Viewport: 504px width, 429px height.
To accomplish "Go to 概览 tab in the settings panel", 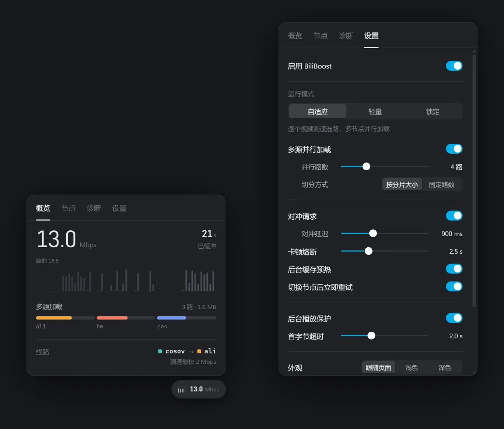I will 295,36.
